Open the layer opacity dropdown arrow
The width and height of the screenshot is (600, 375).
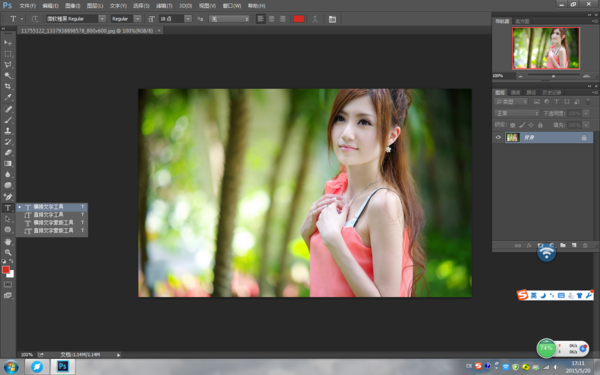[586, 113]
